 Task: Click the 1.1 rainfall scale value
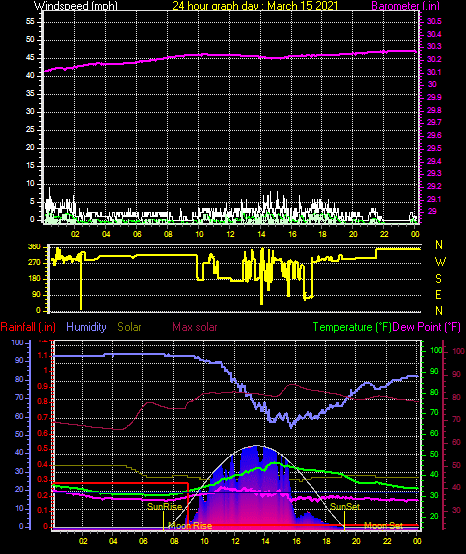coord(43,356)
